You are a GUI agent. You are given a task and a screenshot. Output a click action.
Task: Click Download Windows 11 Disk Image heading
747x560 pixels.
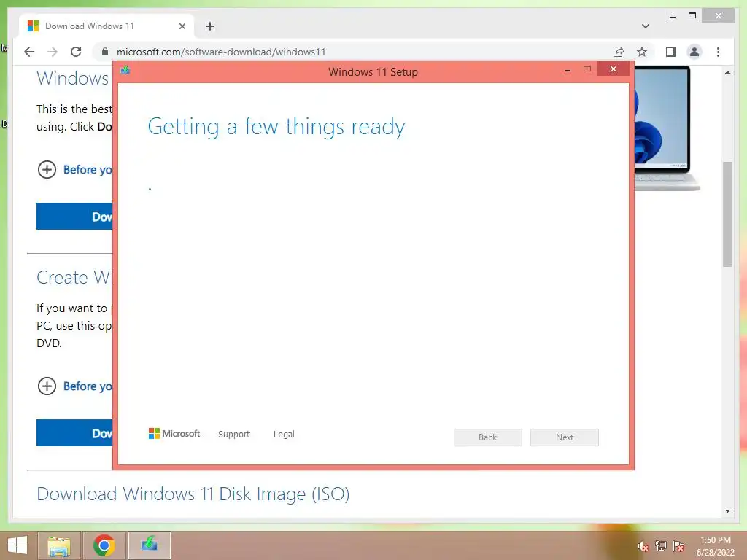pos(193,494)
